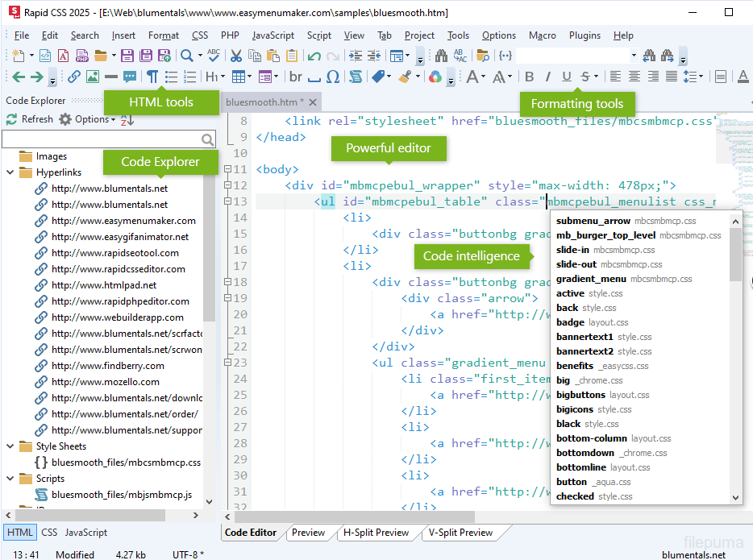The height and width of the screenshot is (560, 753).
Task: Click the paragraph pilcrow icon
Action: point(152,77)
